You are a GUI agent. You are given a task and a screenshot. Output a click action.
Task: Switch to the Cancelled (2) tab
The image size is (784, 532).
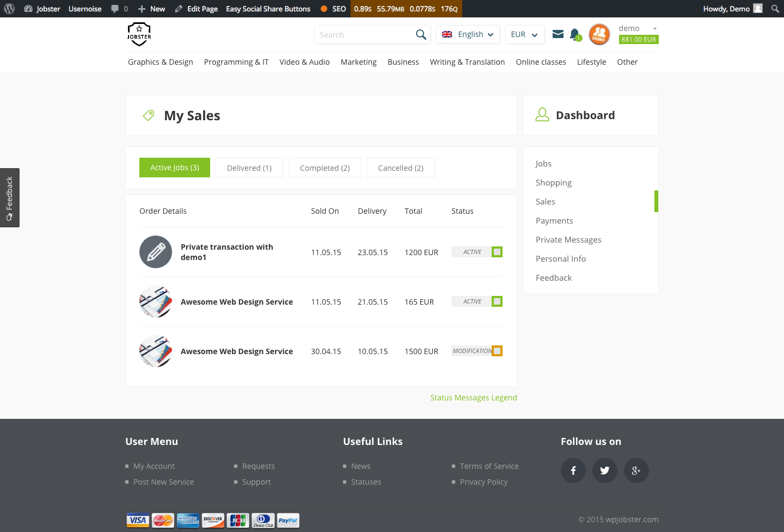(401, 168)
